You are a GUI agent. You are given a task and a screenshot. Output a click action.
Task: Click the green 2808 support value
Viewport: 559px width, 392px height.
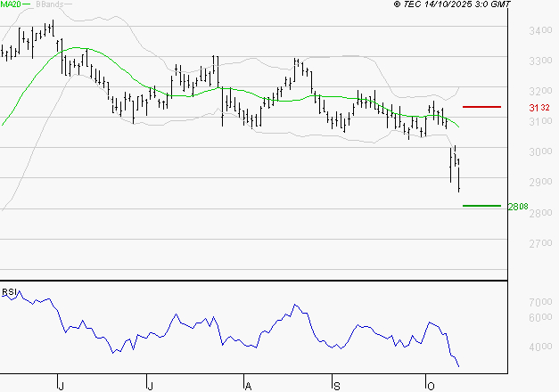click(x=518, y=207)
